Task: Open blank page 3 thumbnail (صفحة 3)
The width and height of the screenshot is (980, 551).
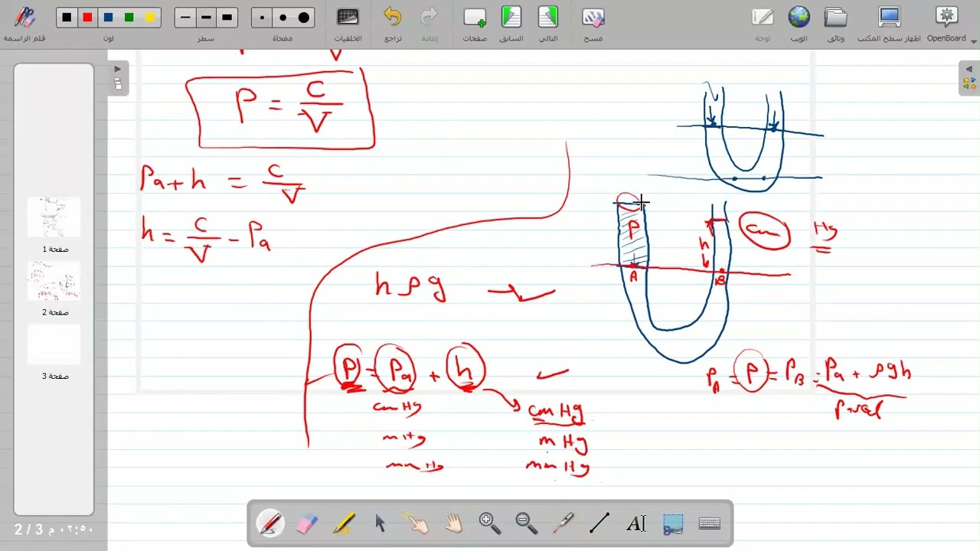Action: click(54, 345)
